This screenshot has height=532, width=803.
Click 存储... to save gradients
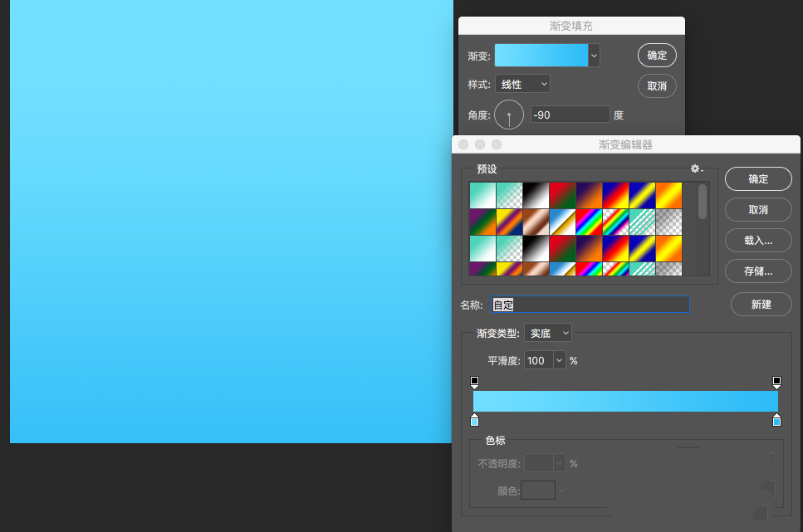pos(758,271)
